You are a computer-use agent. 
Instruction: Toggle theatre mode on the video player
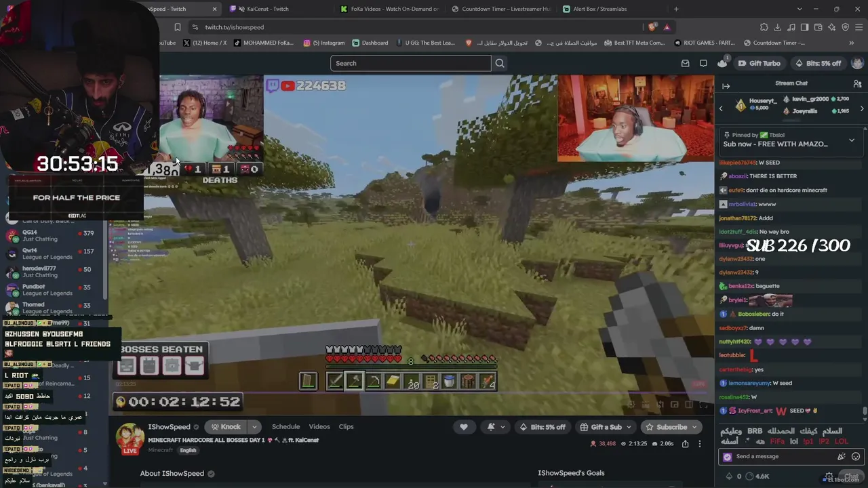(689, 405)
